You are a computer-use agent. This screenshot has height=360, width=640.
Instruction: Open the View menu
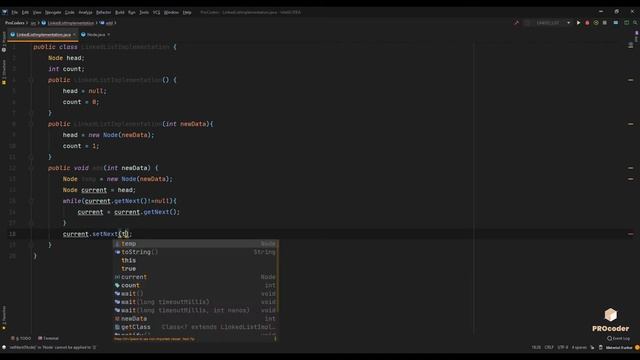(x=37, y=12)
